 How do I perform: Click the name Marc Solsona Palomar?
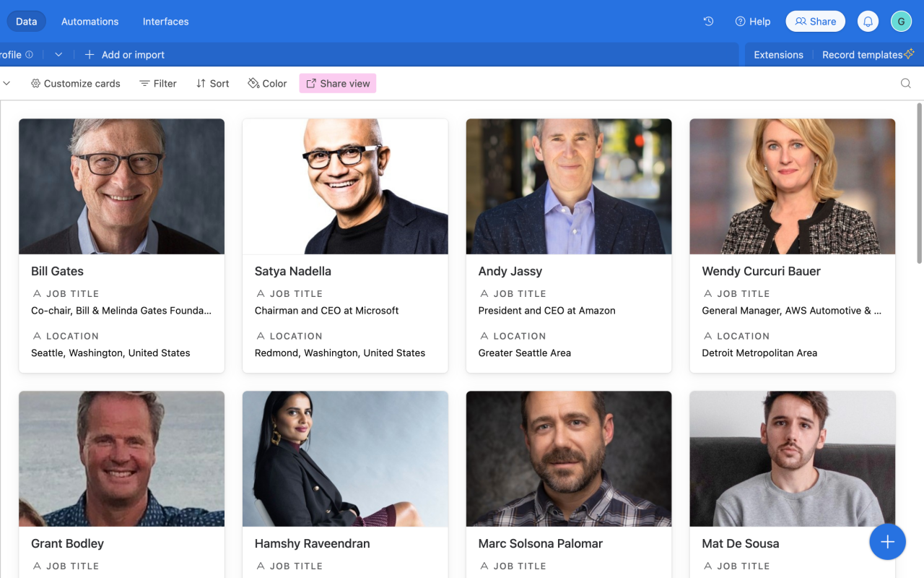coord(541,544)
